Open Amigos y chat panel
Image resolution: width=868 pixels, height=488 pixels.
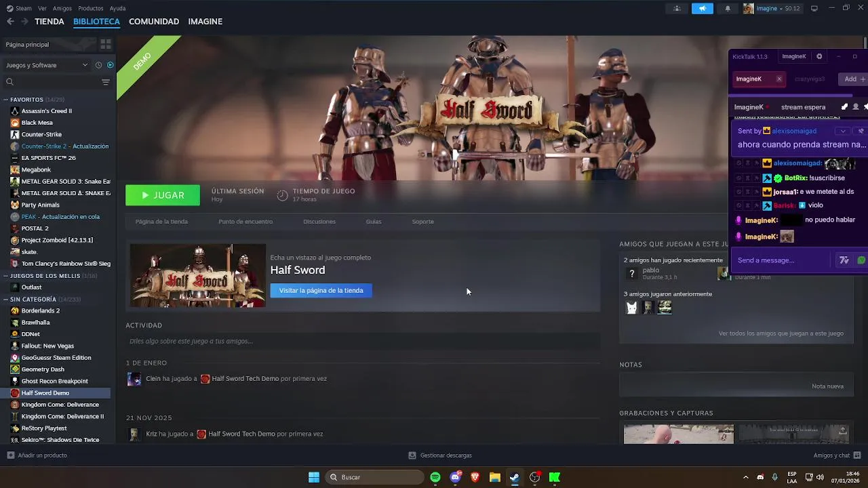tap(837, 455)
